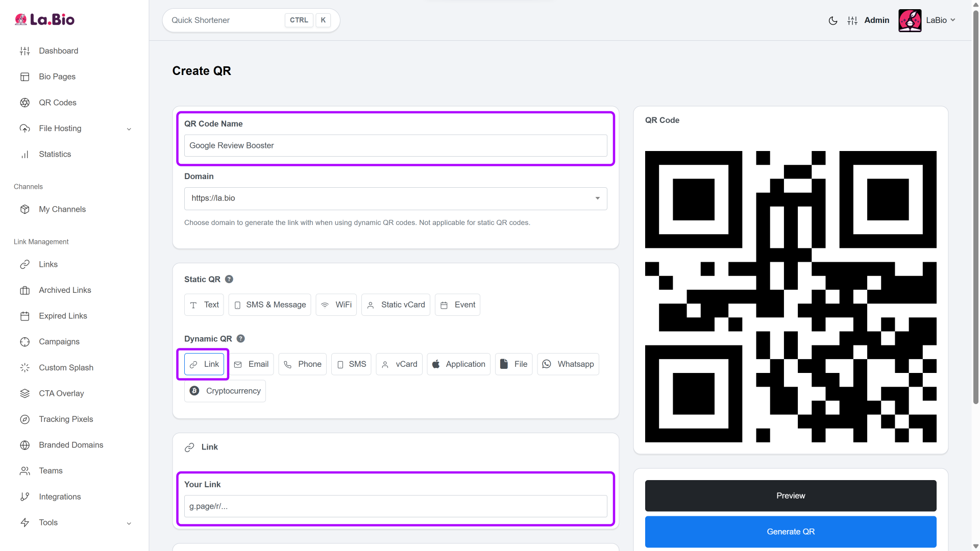The height and width of the screenshot is (551, 980).
Task: Pick the Application QR type
Action: pos(458,364)
